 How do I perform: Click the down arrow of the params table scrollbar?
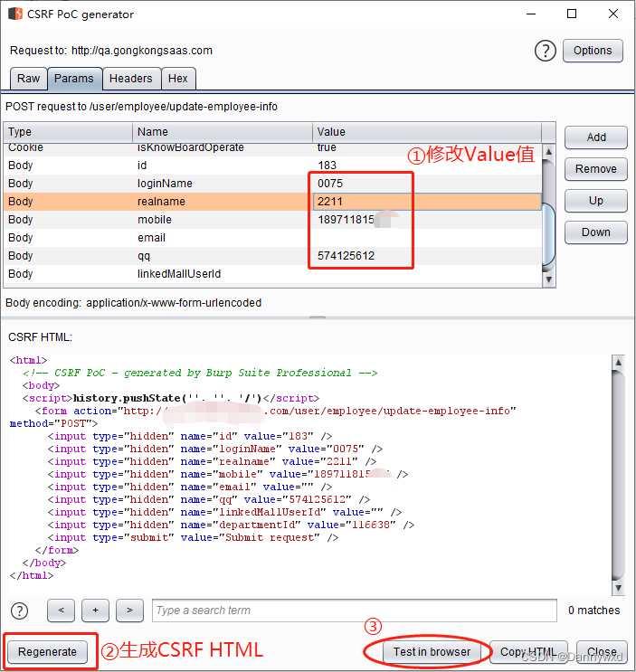tap(548, 279)
